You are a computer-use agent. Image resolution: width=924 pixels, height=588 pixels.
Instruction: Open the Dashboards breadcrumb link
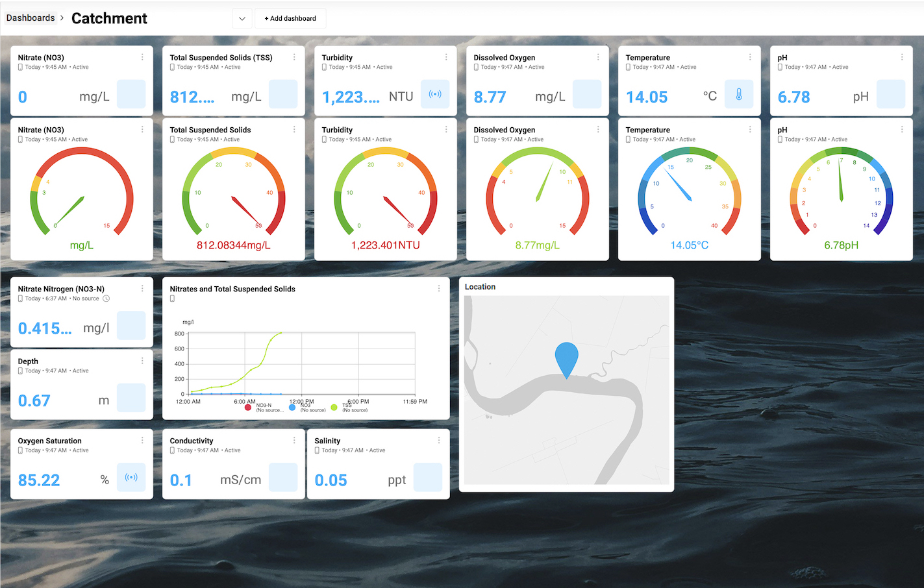coord(30,18)
